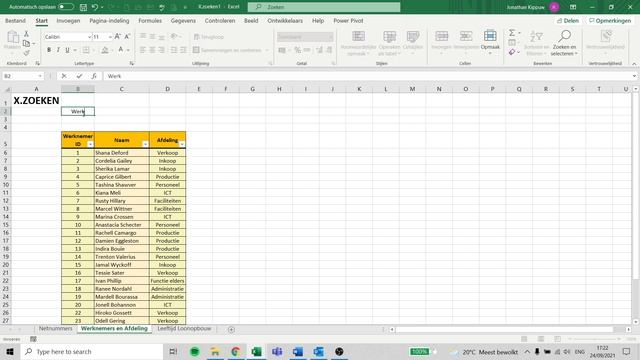Open Spotify from the taskbar
The image size is (640, 360).
tap(195, 351)
